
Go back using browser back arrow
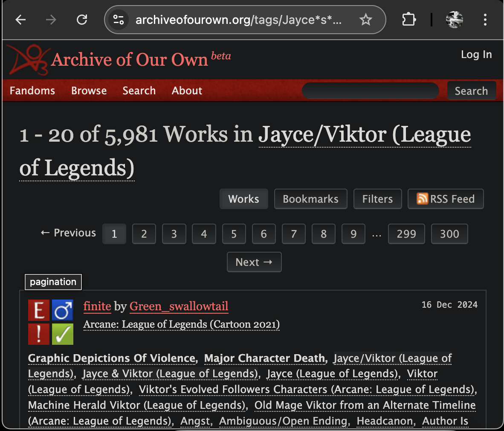20,20
